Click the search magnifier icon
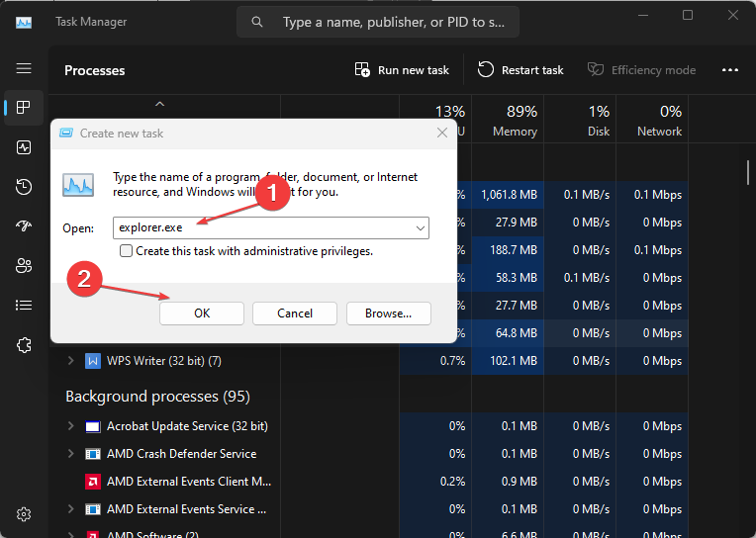The width and height of the screenshot is (756, 538). (257, 22)
